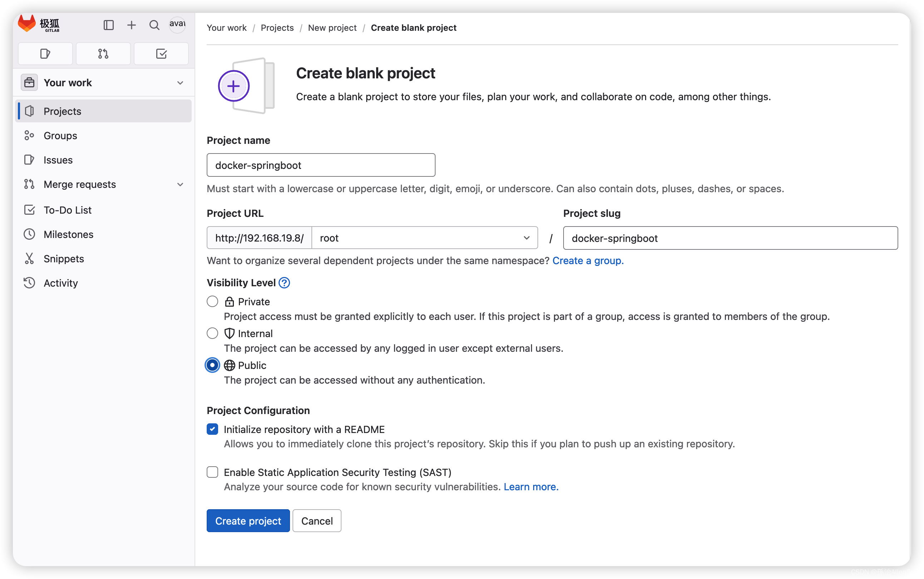
Task: Click the Create project button
Action: coord(248,521)
